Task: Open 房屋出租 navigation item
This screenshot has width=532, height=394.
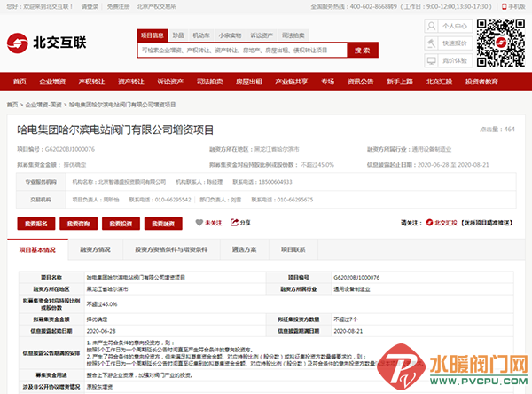Action: [249, 82]
